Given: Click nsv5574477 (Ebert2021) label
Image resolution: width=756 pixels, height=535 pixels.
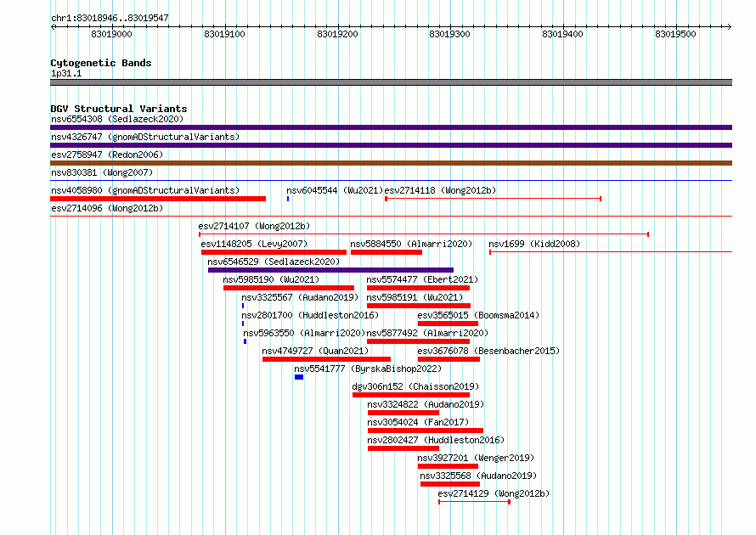Looking at the screenshot, I should [422, 279].
